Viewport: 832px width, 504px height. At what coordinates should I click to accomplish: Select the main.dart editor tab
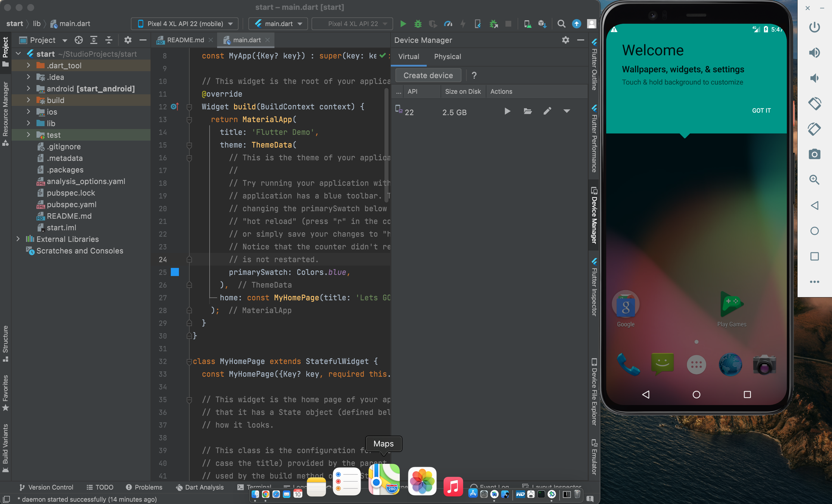(245, 40)
